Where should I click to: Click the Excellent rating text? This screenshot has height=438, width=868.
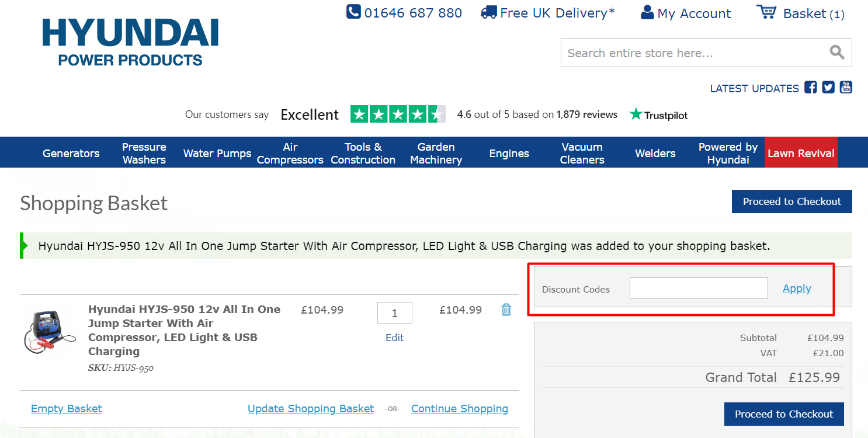click(310, 114)
